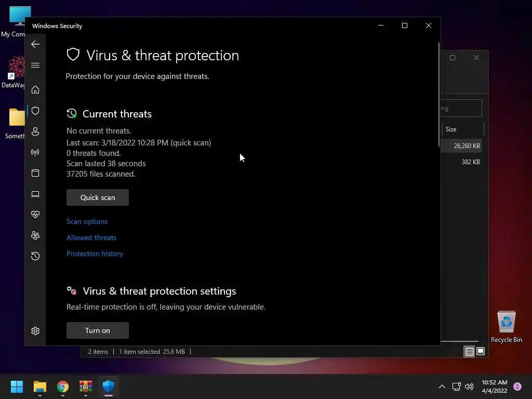Viewport: 532px width, 399px height.
Task: Minimize the Windows Security window
Action: (381, 25)
